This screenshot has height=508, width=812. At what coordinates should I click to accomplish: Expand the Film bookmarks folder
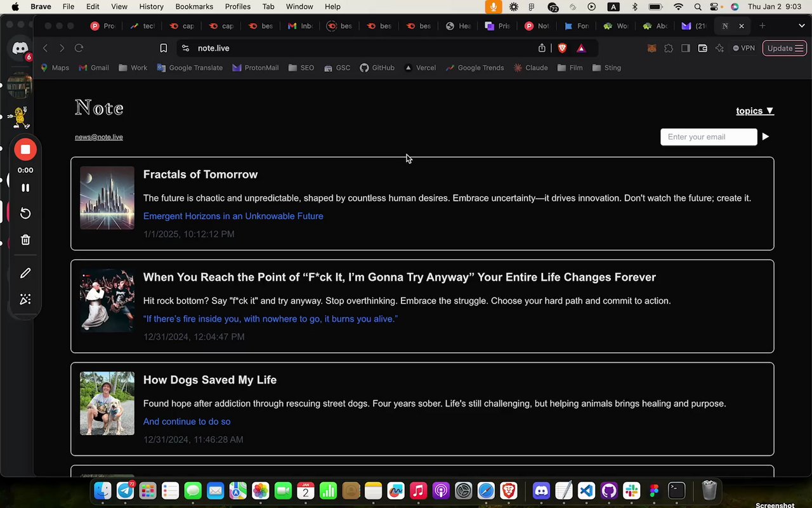(x=570, y=68)
